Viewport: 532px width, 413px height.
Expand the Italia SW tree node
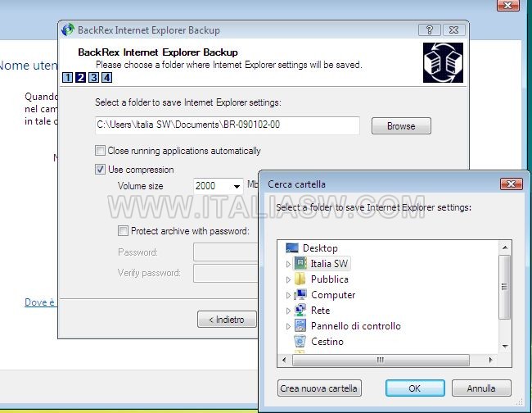(288, 264)
